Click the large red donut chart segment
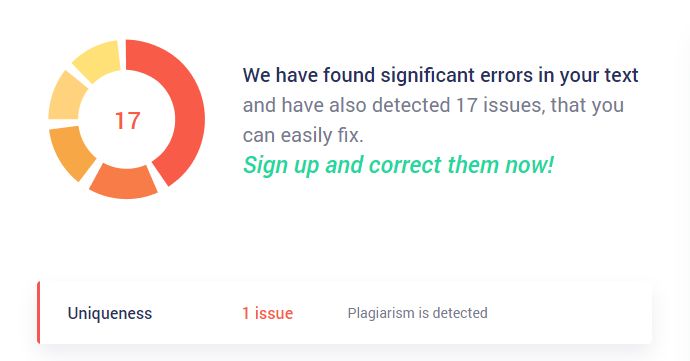The height and width of the screenshot is (361, 690). pos(187,110)
